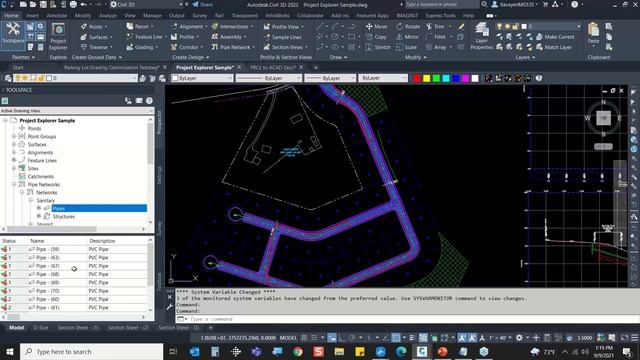
Task: Toggle object snap in status bar
Action: [396, 338]
